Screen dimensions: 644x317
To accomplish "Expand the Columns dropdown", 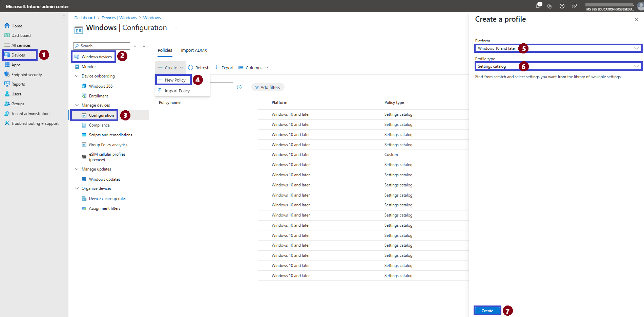I will click(254, 68).
